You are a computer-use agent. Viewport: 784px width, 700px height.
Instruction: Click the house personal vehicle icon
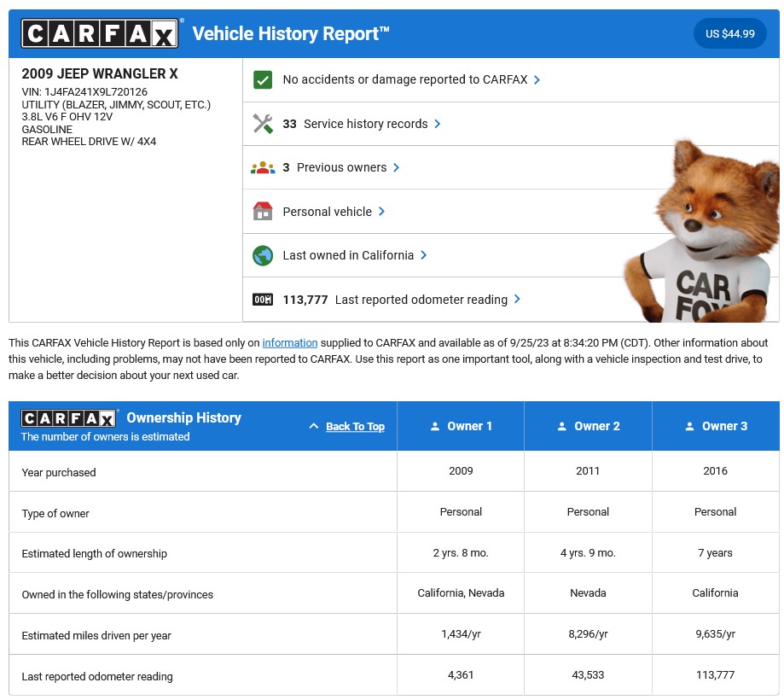click(x=263, y=211)
